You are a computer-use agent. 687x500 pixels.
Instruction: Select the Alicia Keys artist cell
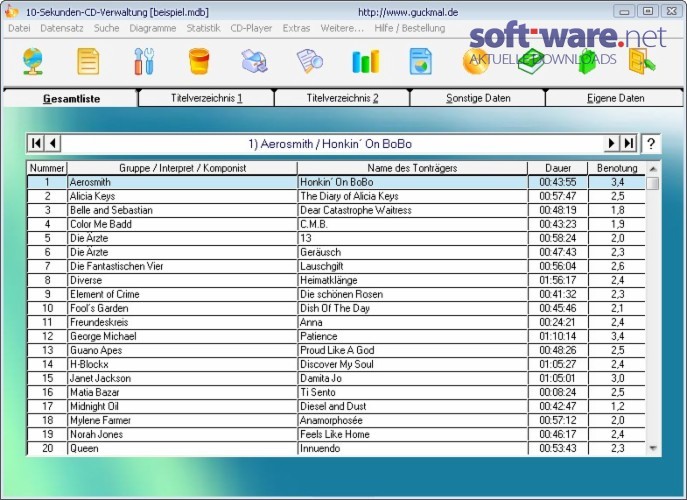pos(182,196)
